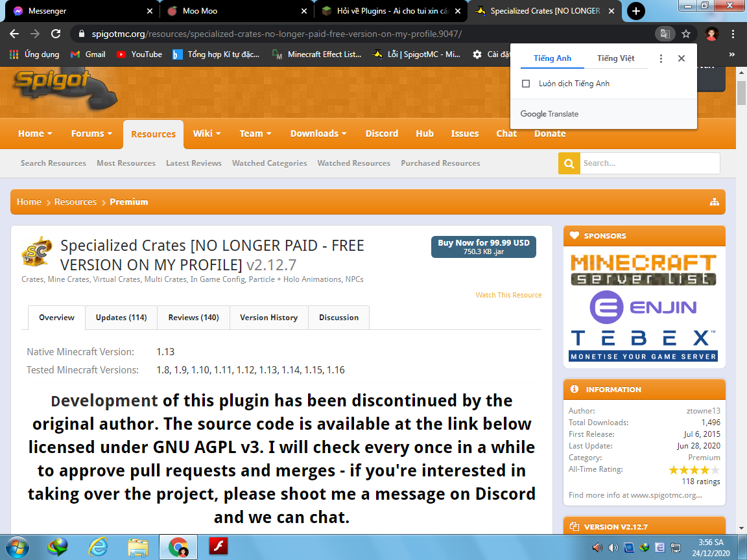Click Buy Now for 99.99 USD button

coord(484,247)
